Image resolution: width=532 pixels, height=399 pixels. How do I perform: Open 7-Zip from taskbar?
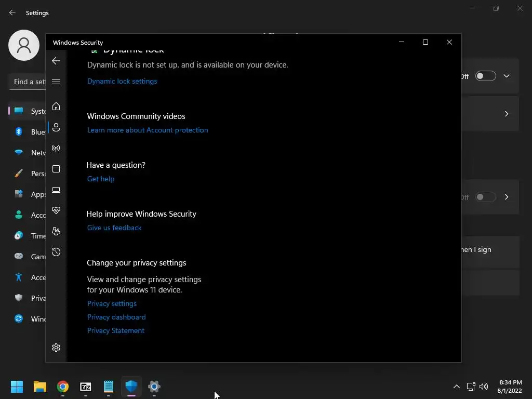86,387
